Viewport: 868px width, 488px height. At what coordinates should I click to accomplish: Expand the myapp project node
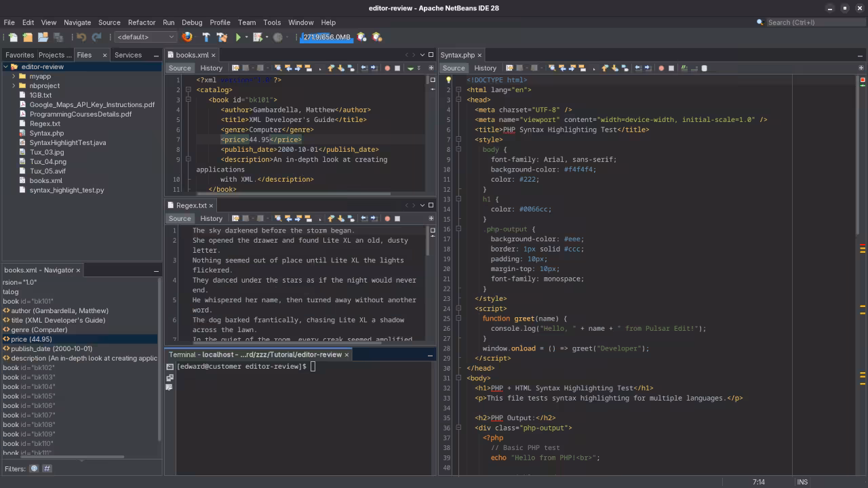[x=14, y=77]
